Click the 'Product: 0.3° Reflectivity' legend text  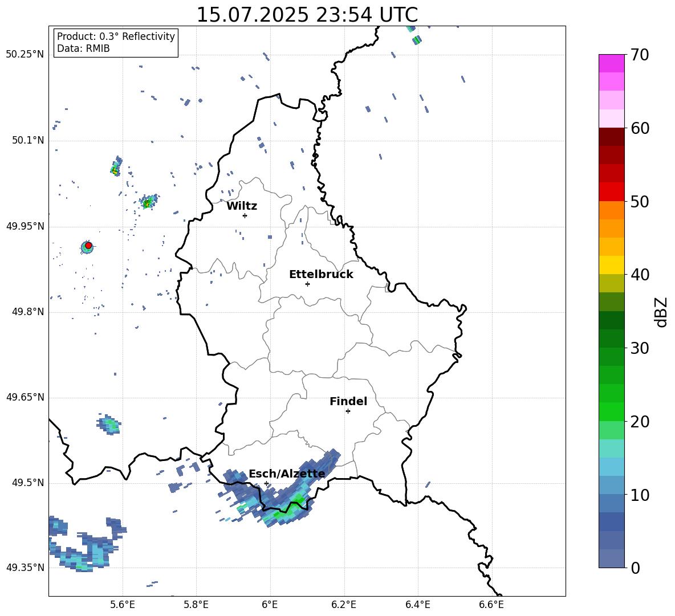[x=116, y=36]
